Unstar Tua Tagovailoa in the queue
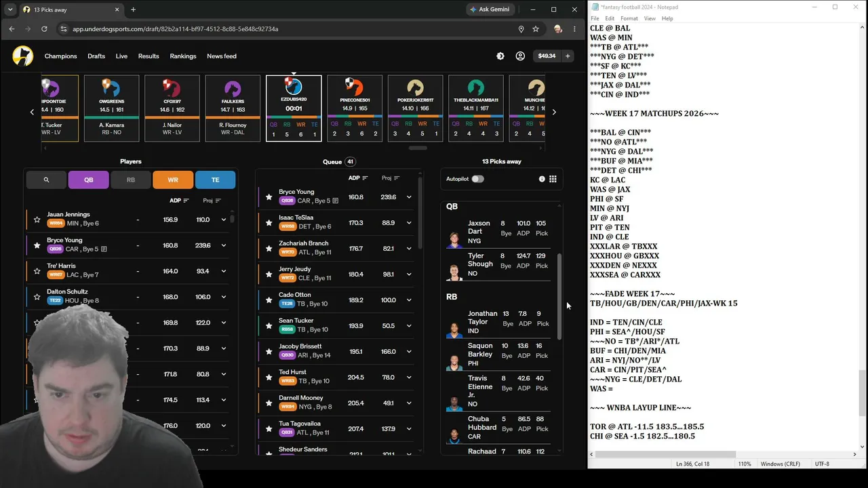868x488 pixels. click(x=269, y=429)
